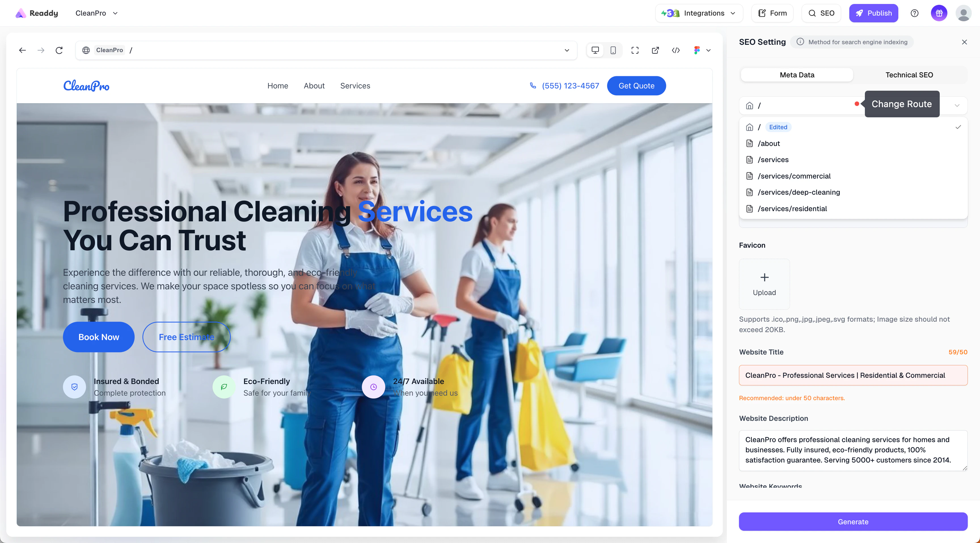This screenshot has width=980, height=543.
Task: Select the Meta Data tab
Action: coord(797,75)
